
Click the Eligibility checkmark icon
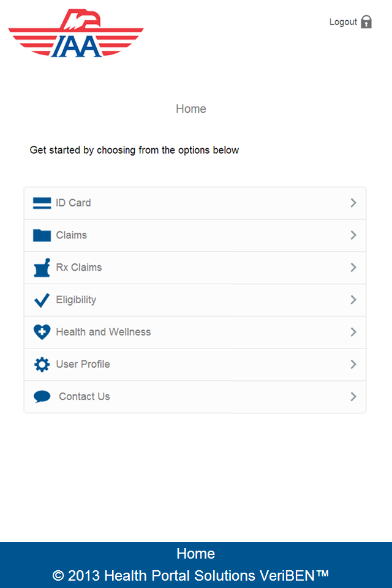point(42,300)
